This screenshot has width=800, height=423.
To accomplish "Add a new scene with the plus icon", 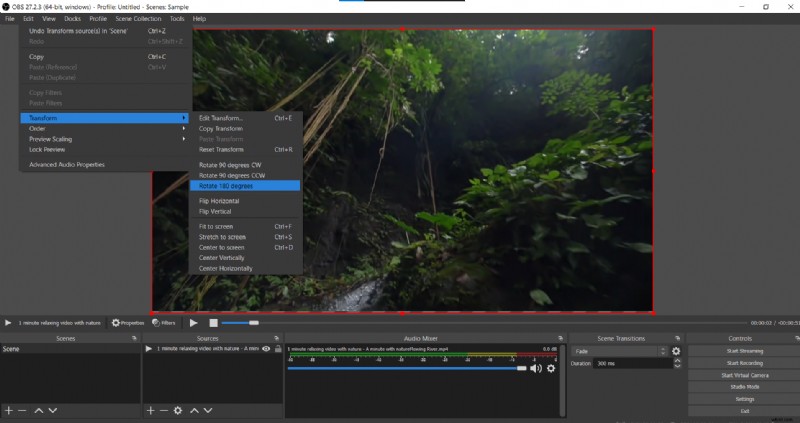I will coord(8,410).
